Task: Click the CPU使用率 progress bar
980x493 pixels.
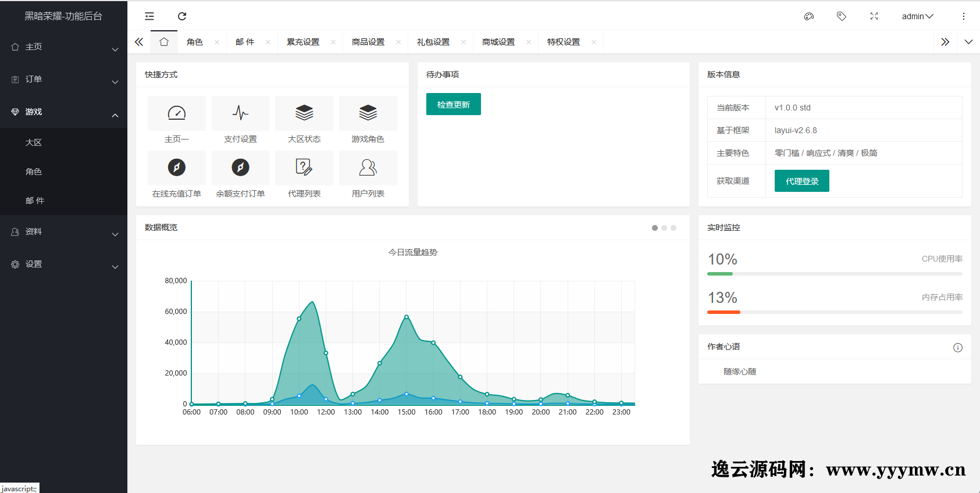Action: pos(835,274)
